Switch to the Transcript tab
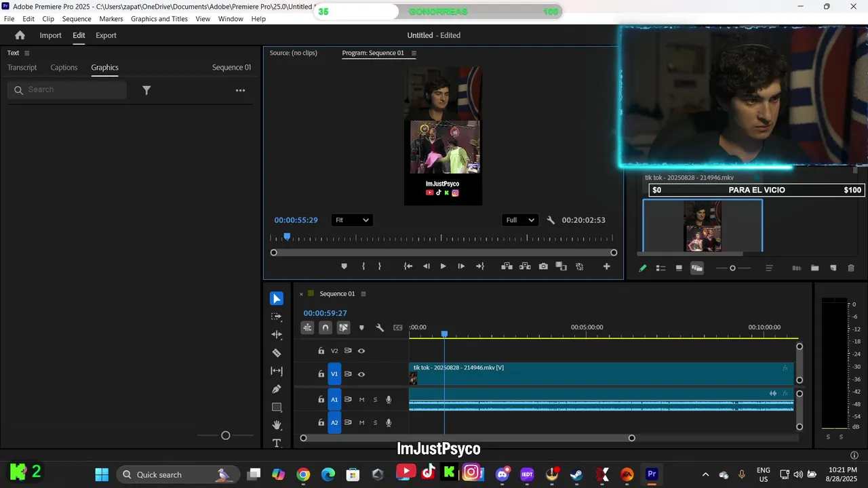Viewport: 868px width, 488px height. coord(22,68)
